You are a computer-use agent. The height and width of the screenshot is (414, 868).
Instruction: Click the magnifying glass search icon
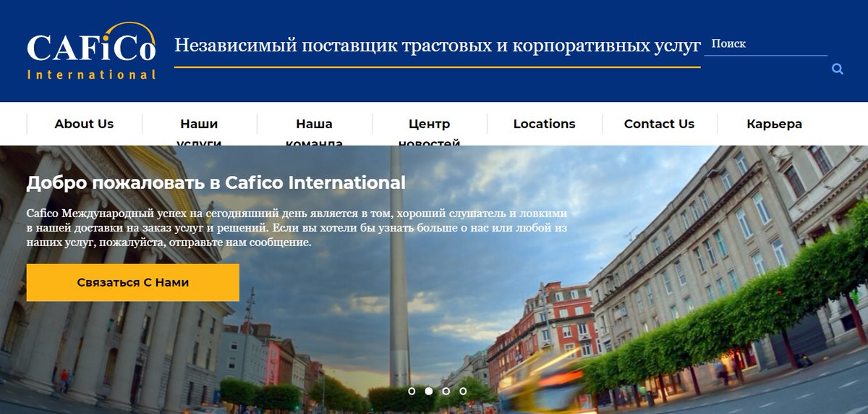[838, 69]
